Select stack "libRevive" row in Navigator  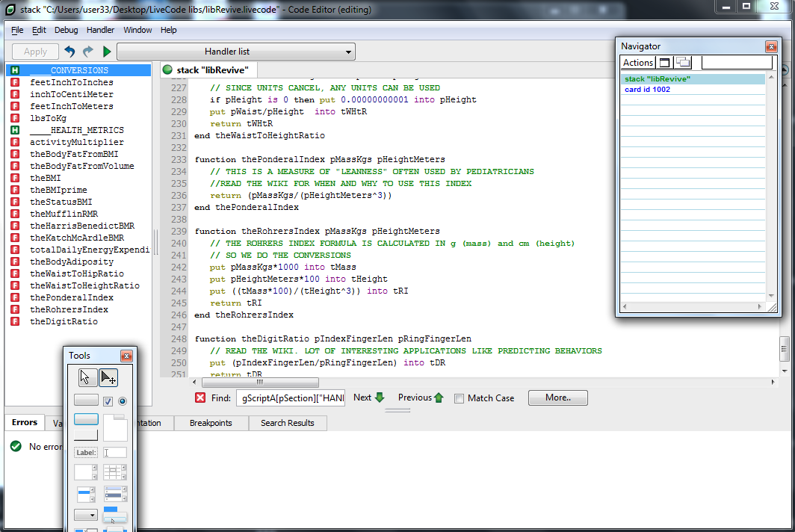[693, 79]
